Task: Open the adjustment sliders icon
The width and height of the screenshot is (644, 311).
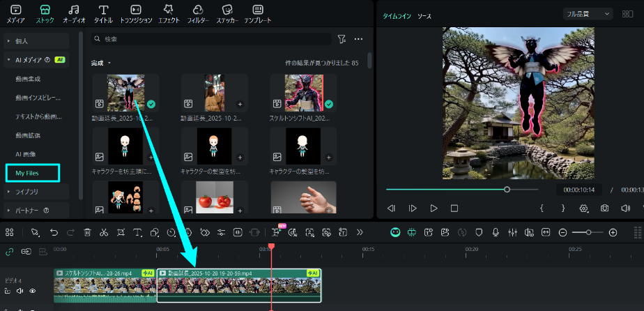Action: [222, 232]
